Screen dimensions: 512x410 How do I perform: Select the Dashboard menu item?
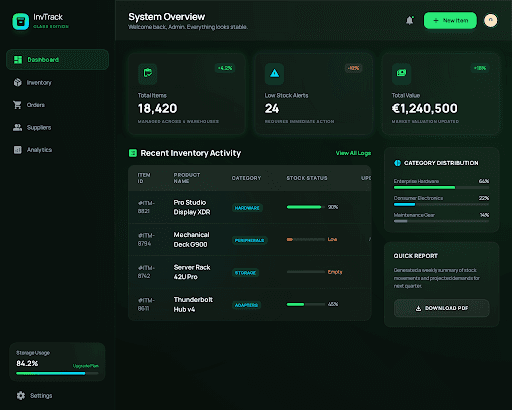pyautogui.click(x=57, y=60)
